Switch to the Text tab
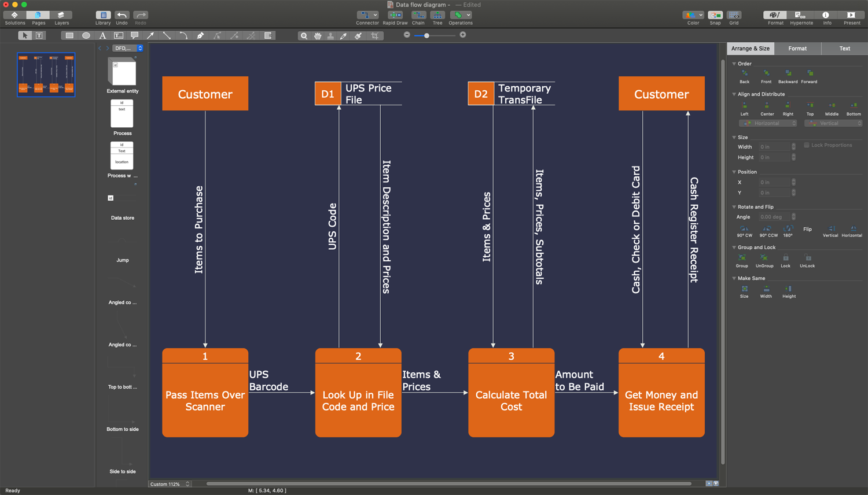This screenshot has height=495, width=868. (844, 49)
